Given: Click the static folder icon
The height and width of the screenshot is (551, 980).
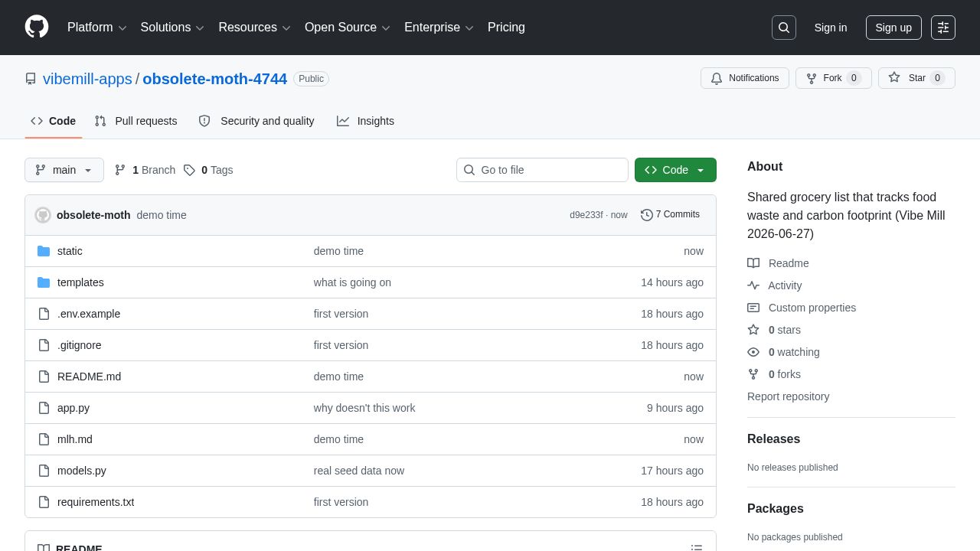Looking at the screenshot, I should (x=44, y=251).
